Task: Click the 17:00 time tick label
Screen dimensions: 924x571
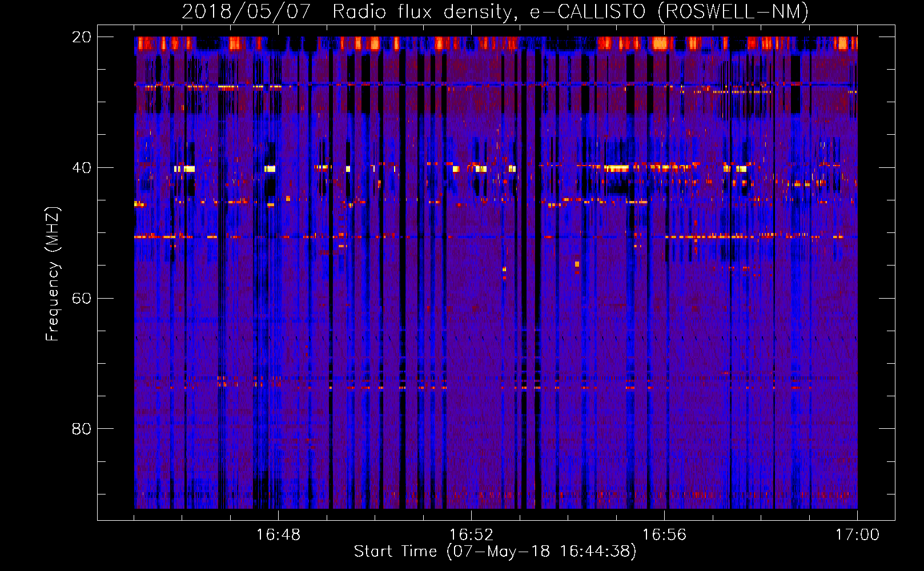Action: [857, 535]
